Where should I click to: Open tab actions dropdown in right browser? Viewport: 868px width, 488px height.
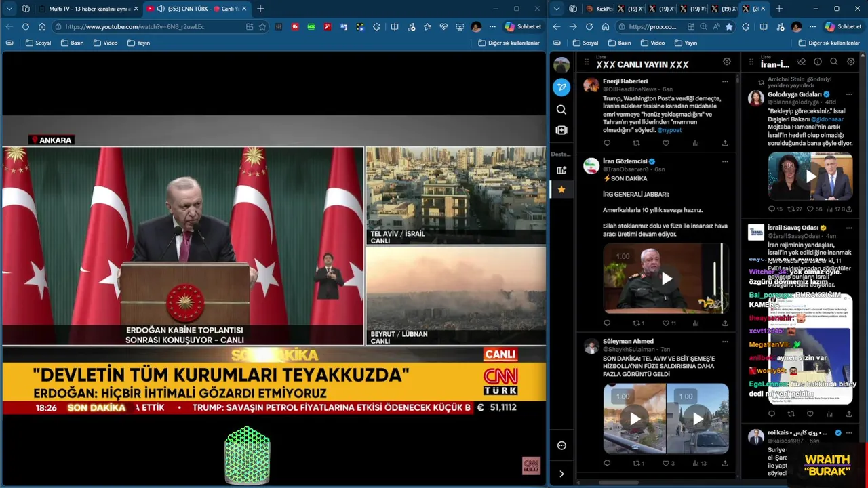point(556,9)
